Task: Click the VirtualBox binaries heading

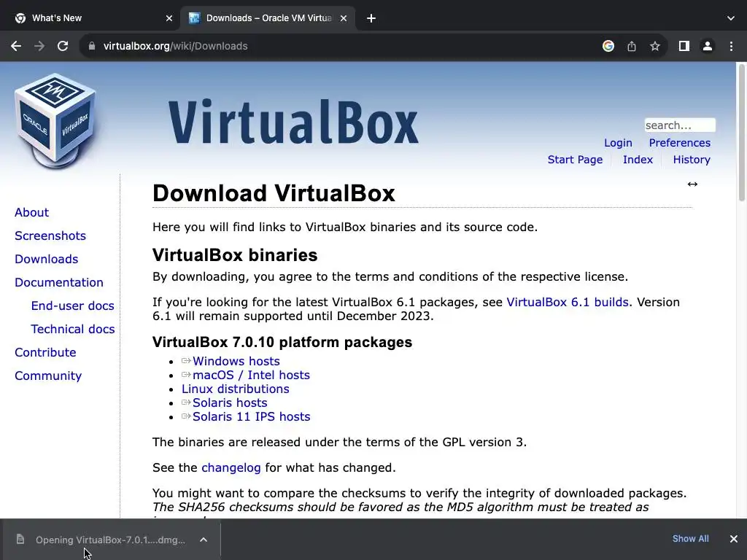Action: coord(235,255)
